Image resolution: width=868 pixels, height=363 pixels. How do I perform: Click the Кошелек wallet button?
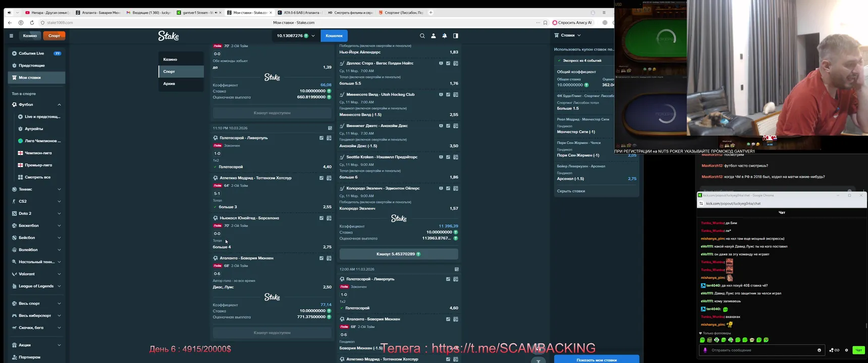coord(334,36)
